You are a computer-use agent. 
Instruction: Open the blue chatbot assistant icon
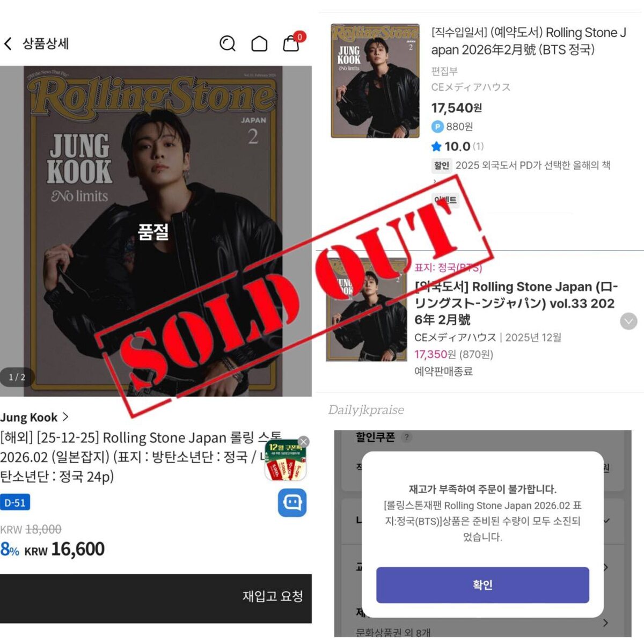click(x=292, y=503)
